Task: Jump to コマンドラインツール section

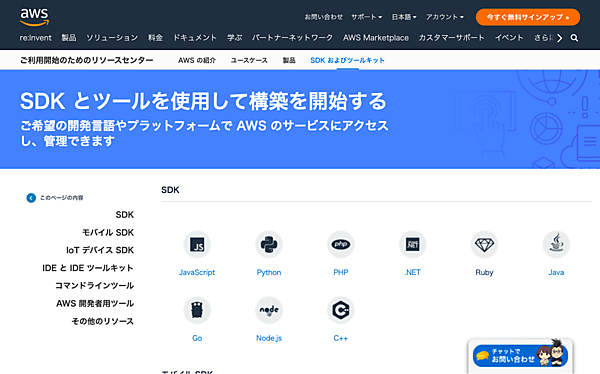Action: (95, 286)
